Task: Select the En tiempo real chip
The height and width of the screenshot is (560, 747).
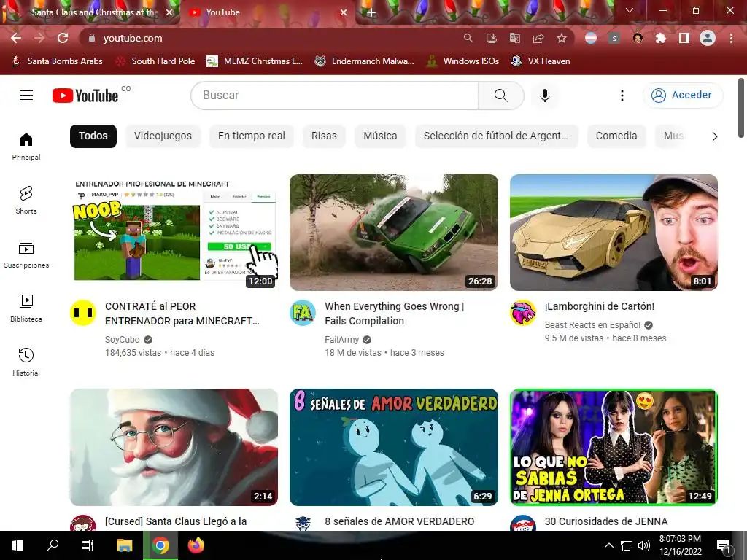Action: pos(252,136)
